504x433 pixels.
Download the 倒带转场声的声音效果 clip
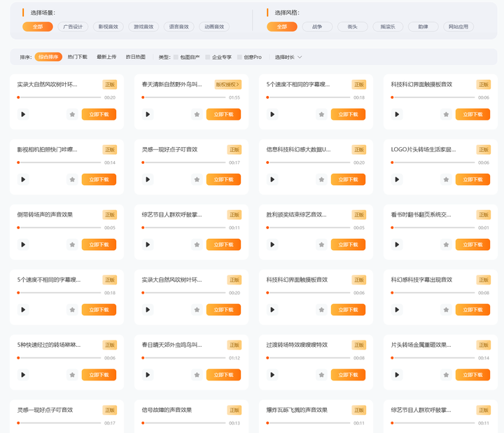(99, 245)
